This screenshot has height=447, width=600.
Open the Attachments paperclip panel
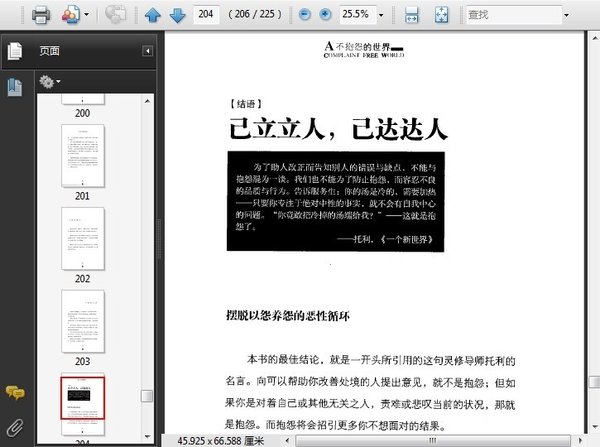(x=15, y=427)
